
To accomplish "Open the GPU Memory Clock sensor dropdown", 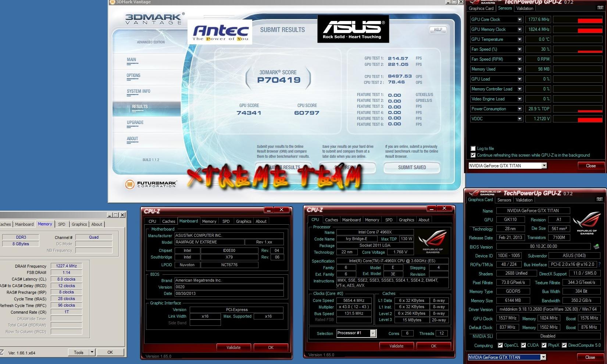I will (x=519, y=29).
